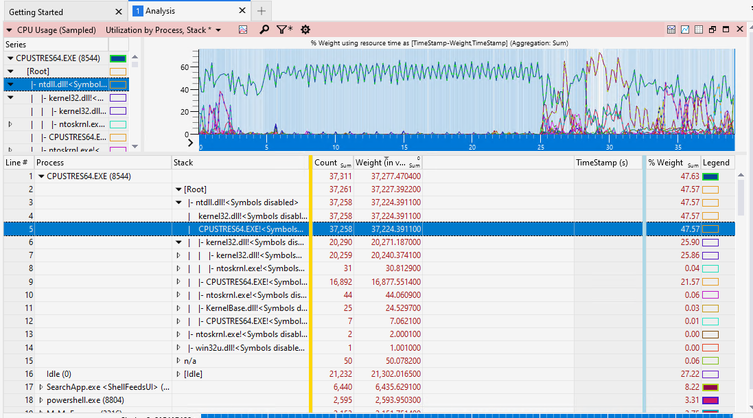
Task: Toggle the CPUSTRES64.EXE series color swatch
Action: point(118,58)
